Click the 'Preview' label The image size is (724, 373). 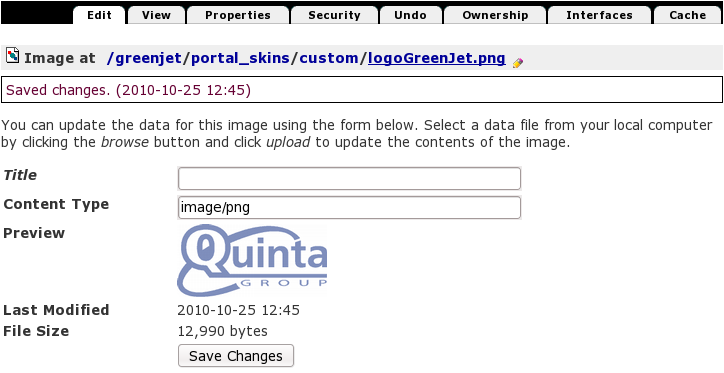tap(34, 233)
